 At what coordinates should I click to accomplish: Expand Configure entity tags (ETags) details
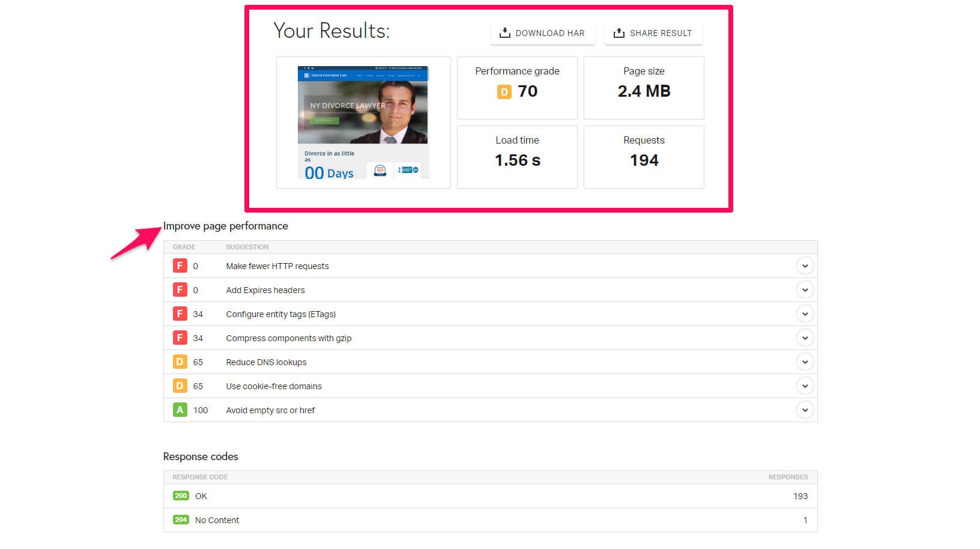point(805,314)
